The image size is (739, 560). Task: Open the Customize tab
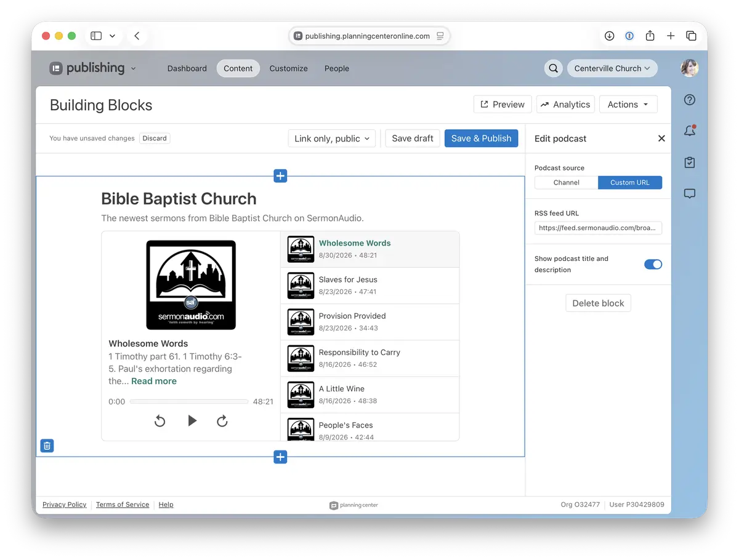point(289,68)
